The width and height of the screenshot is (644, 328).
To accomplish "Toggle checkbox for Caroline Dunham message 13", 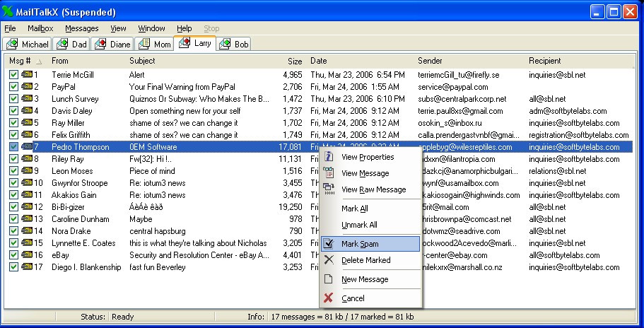I will (x=13, y=219).
